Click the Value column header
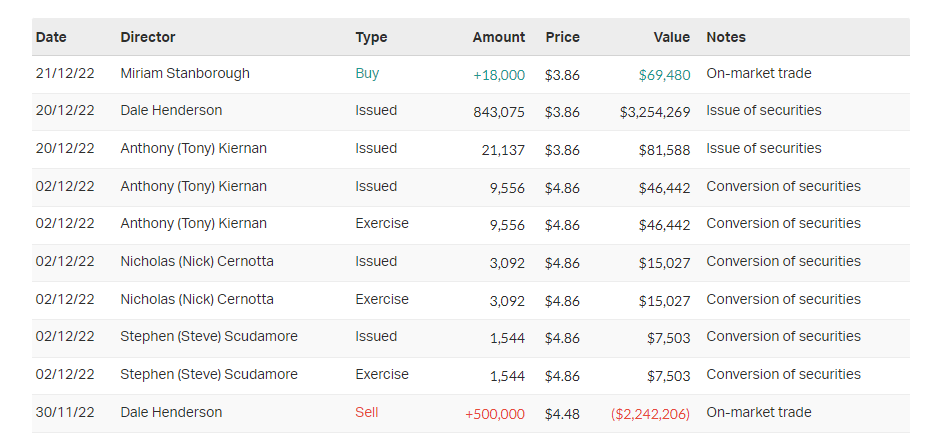 click(671, 37)
